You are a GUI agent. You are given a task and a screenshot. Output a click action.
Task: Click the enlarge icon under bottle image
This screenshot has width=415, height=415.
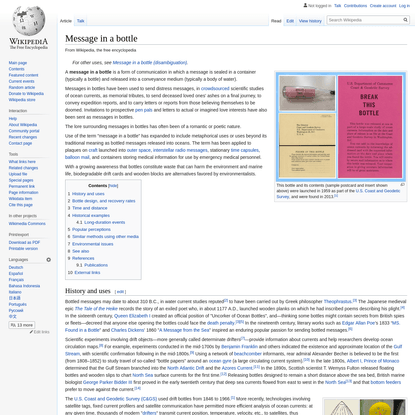402,185
